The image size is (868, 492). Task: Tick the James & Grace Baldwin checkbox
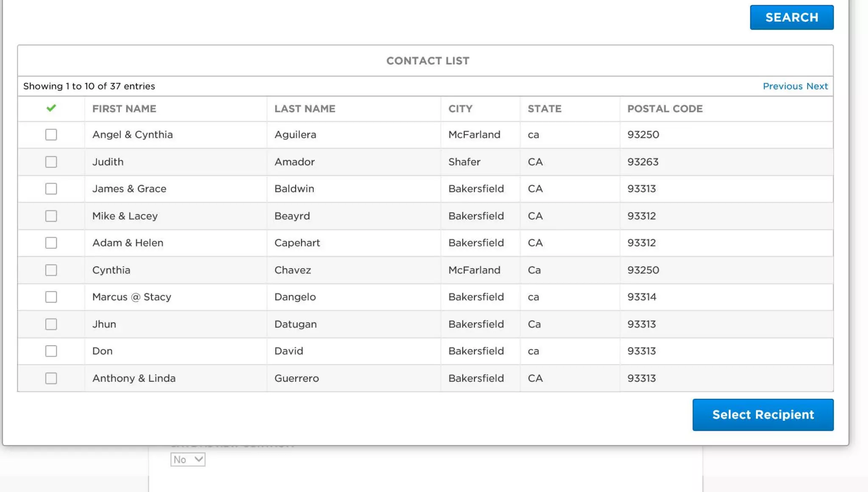51,189
